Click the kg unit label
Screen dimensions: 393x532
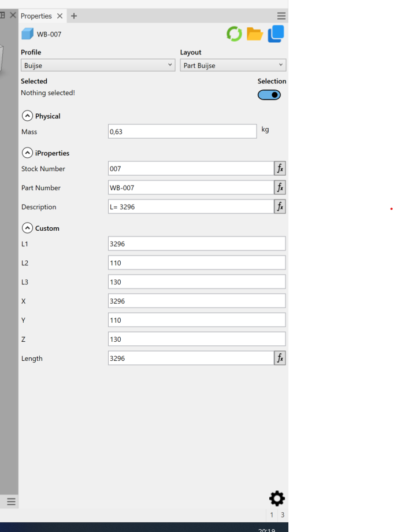[265, 130]
